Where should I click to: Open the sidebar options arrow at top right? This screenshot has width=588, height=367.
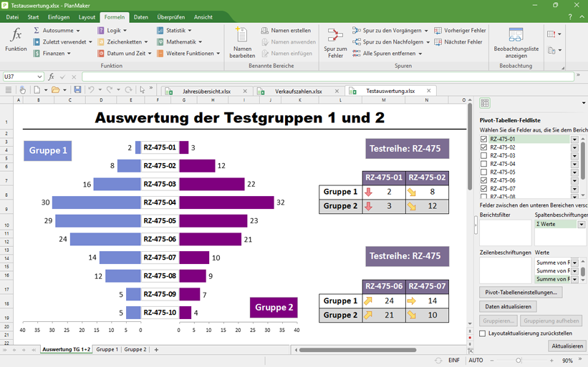pyautogui.click(x=584, y=103)
